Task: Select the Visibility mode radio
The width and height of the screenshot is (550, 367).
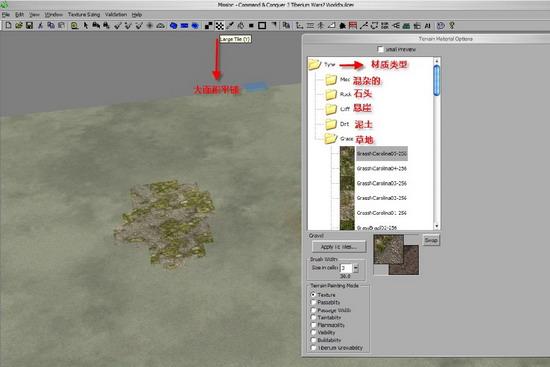Action: 313,332
